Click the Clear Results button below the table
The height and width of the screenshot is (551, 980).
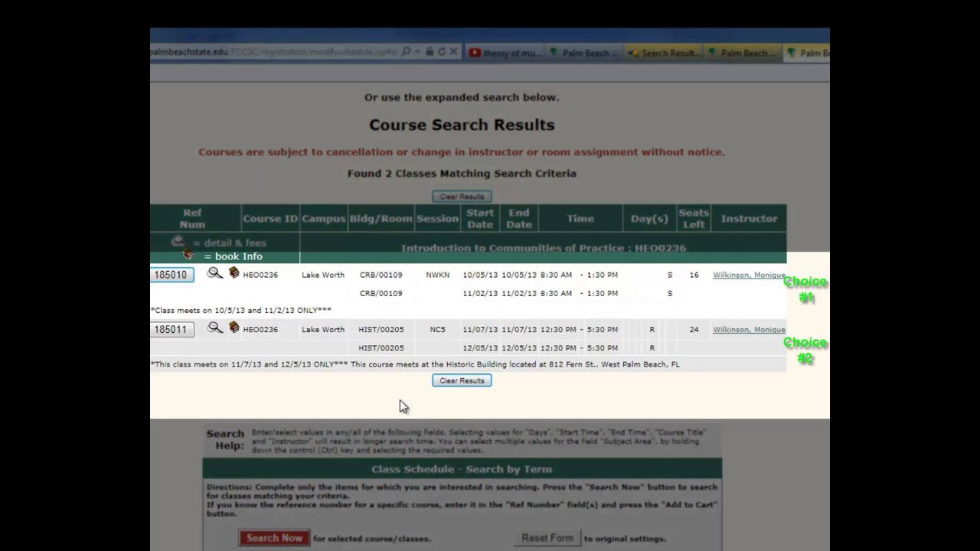click(462, 380)
